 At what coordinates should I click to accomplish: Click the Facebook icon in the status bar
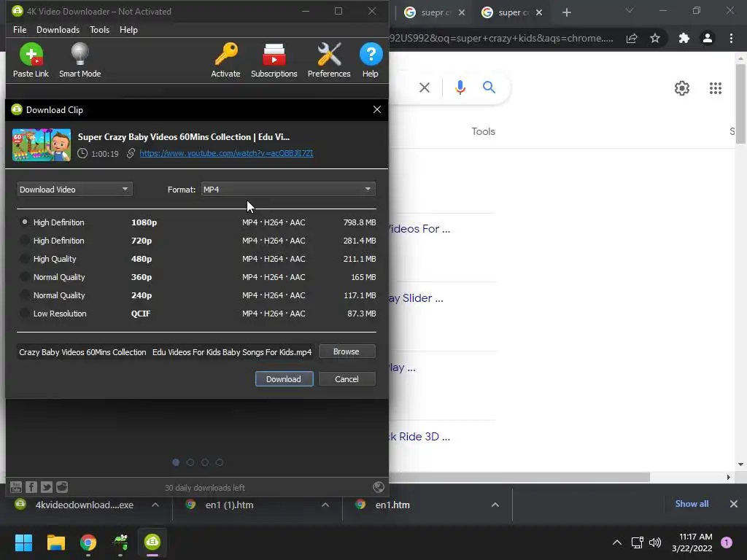(31, 486)
